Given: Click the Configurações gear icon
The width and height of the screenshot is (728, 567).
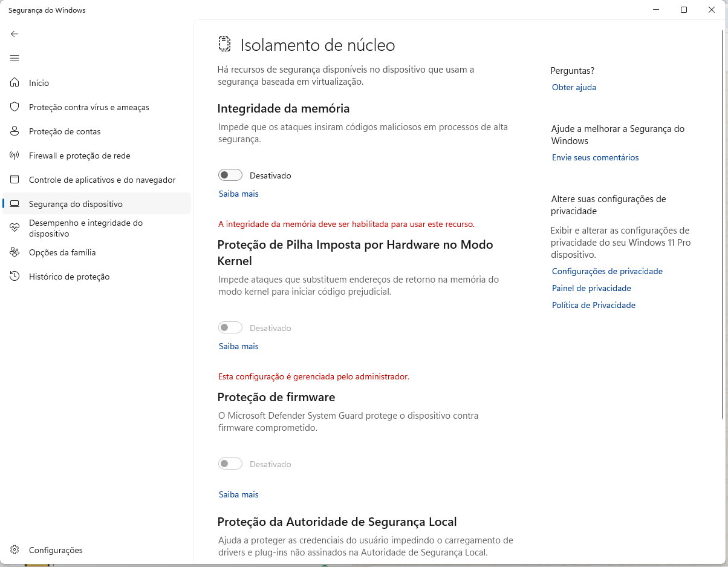Looking at the screenshot, I should (15, 550).
